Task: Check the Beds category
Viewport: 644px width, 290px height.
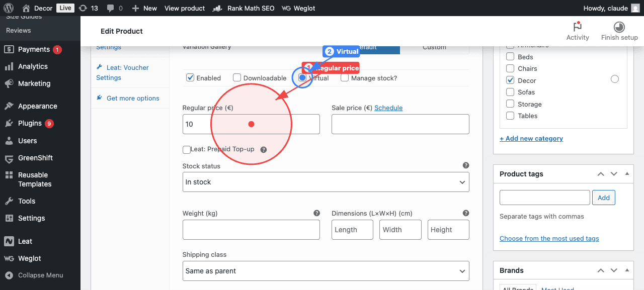Action: [x=510, y=57]
